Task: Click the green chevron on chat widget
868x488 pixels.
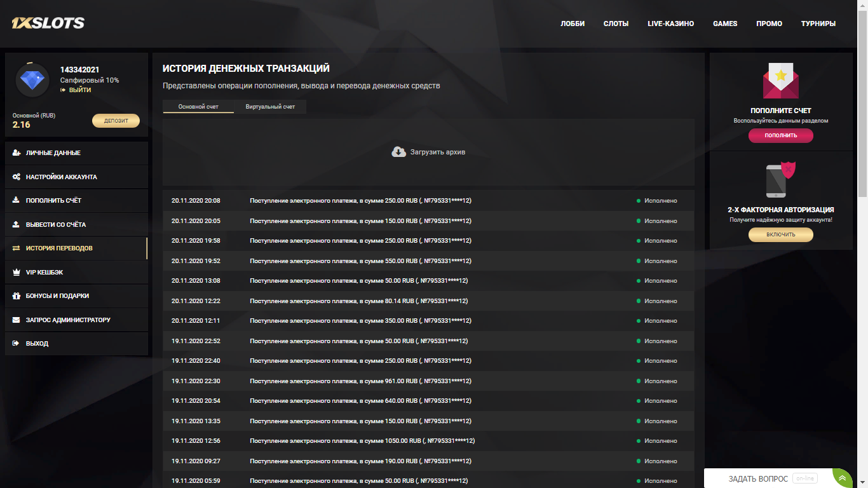Action: coord(842,478)
